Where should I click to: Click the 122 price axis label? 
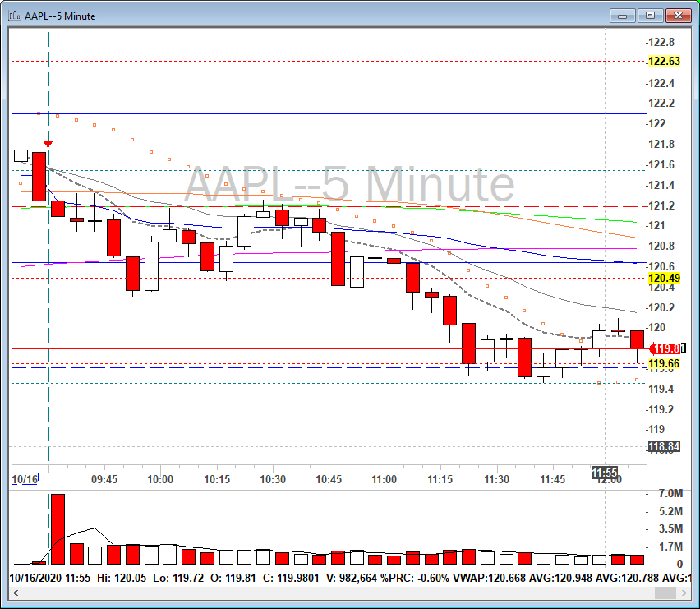pyautogui.click(x=656, y=123)
